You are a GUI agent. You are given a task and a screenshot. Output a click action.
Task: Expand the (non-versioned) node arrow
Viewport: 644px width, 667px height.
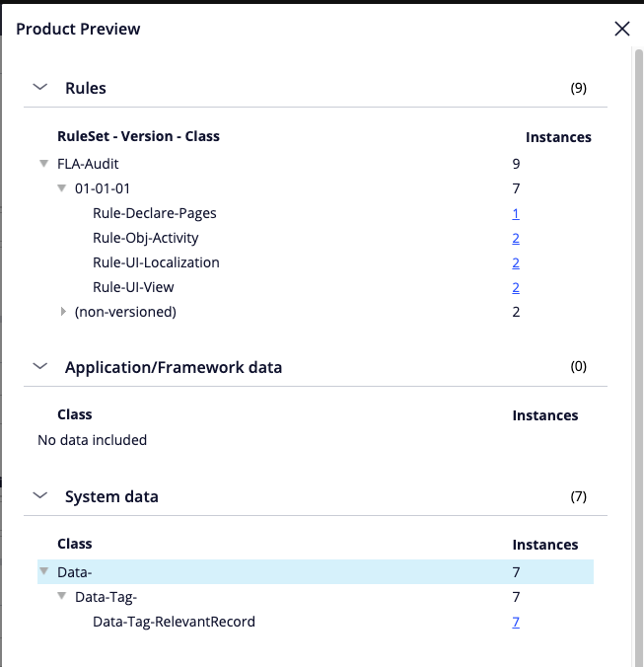[x=63, y=312]
